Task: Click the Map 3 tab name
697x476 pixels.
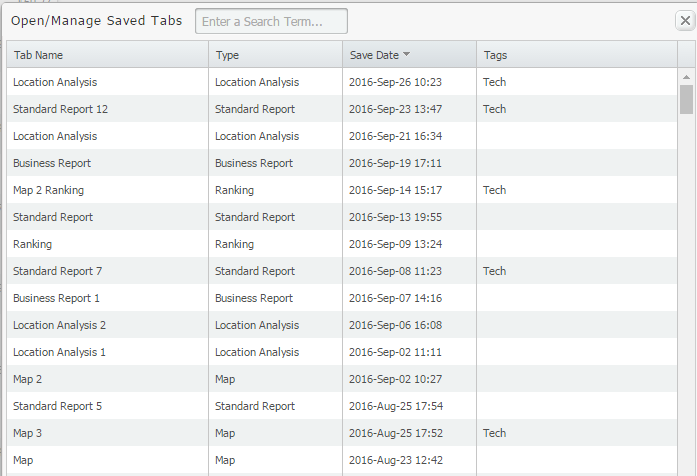Action: 28,433
